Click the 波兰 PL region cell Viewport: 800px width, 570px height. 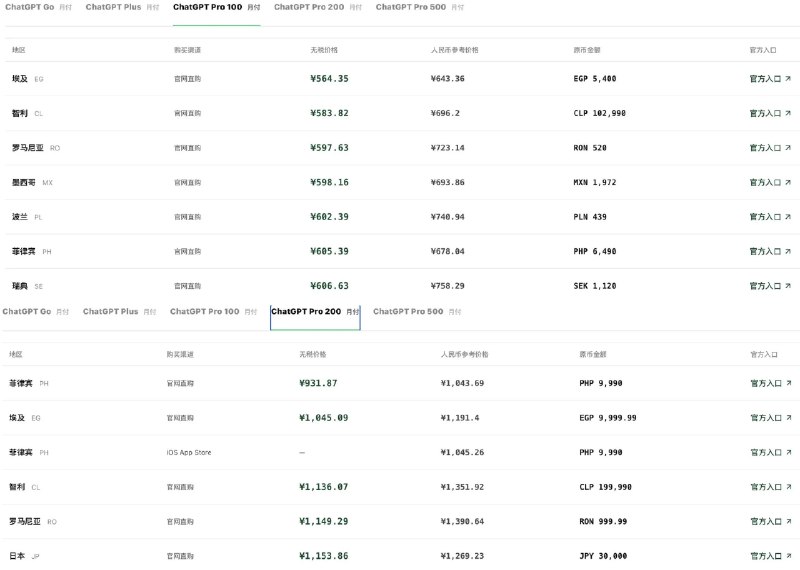coord(27,217)
